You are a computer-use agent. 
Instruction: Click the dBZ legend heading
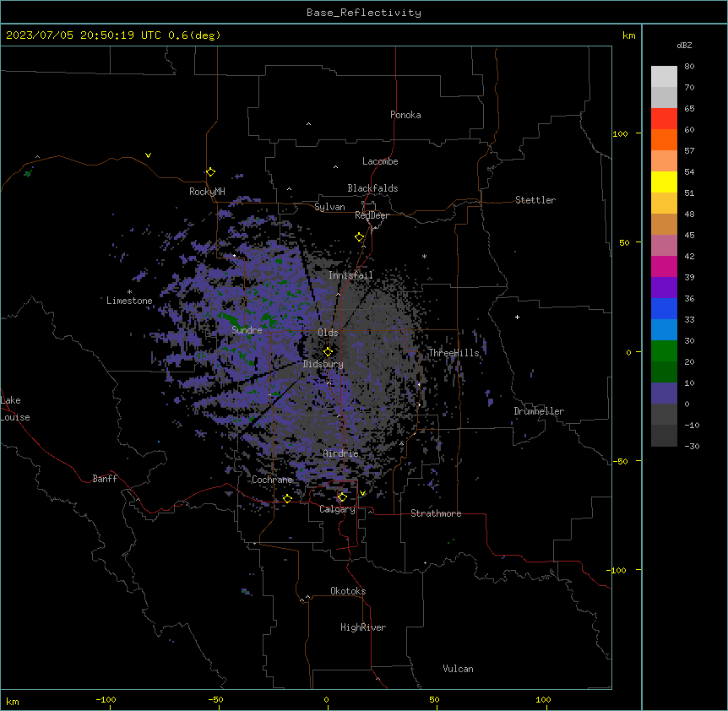coord(684,45)
